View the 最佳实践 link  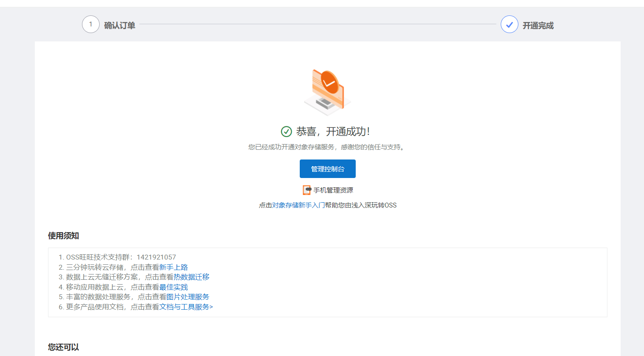(x=174, y=287)
